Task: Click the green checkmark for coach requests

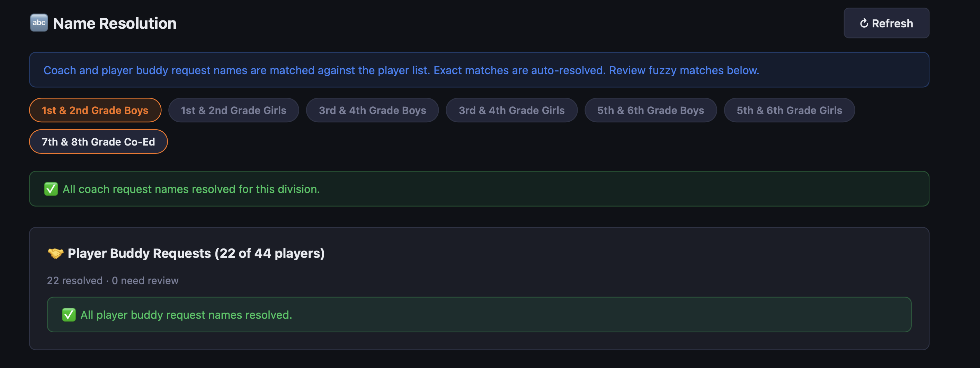Action: 51,189
